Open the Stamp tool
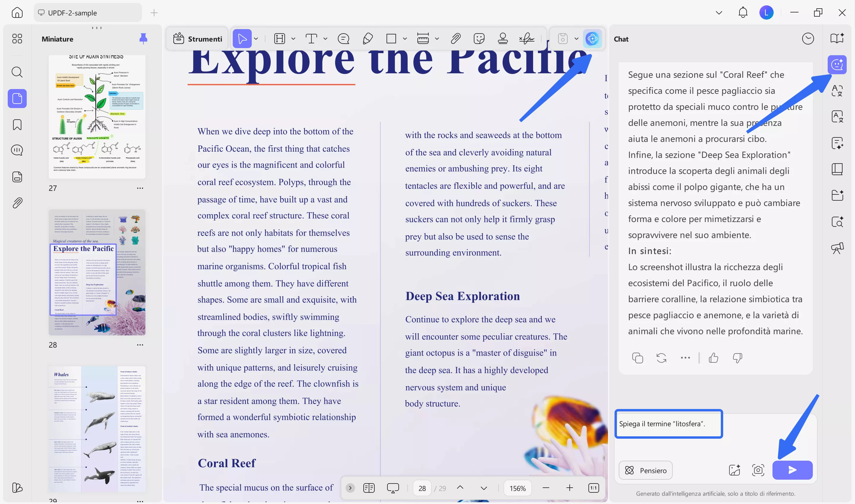 [x=503, y=39]
